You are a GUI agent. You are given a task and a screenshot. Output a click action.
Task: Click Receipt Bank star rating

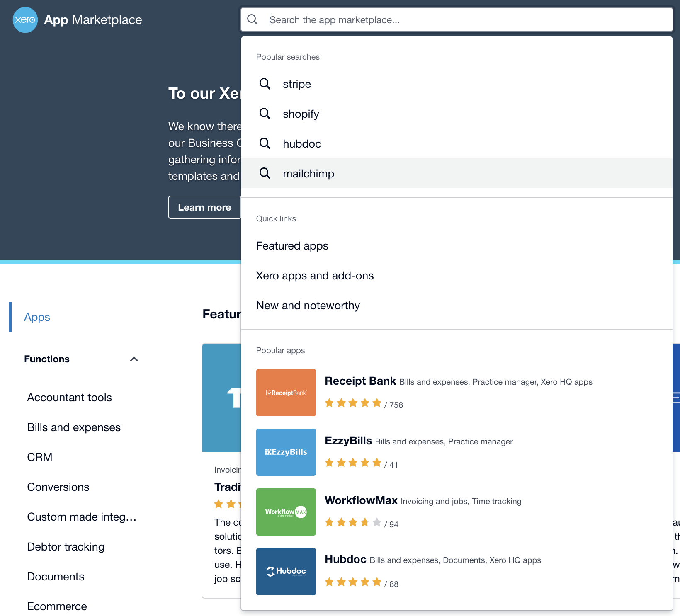(x=353, y=403)
